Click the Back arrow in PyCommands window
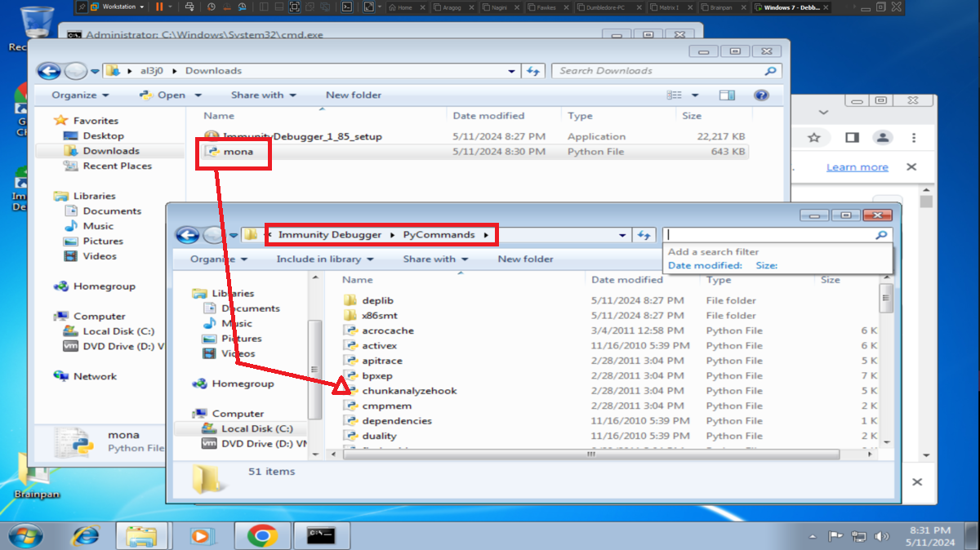This screenshot has height=550, width=980. (x=188, y=235)
